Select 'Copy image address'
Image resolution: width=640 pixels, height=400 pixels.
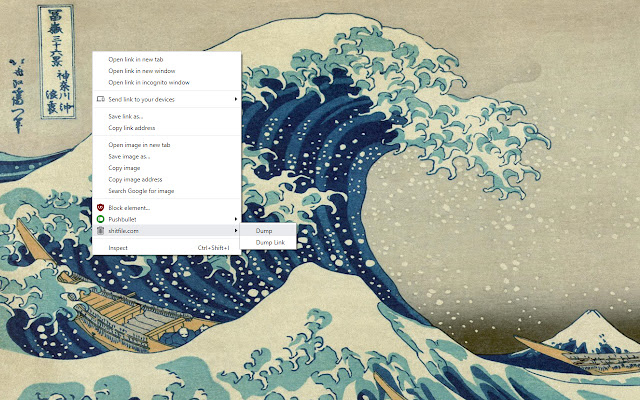167,179
